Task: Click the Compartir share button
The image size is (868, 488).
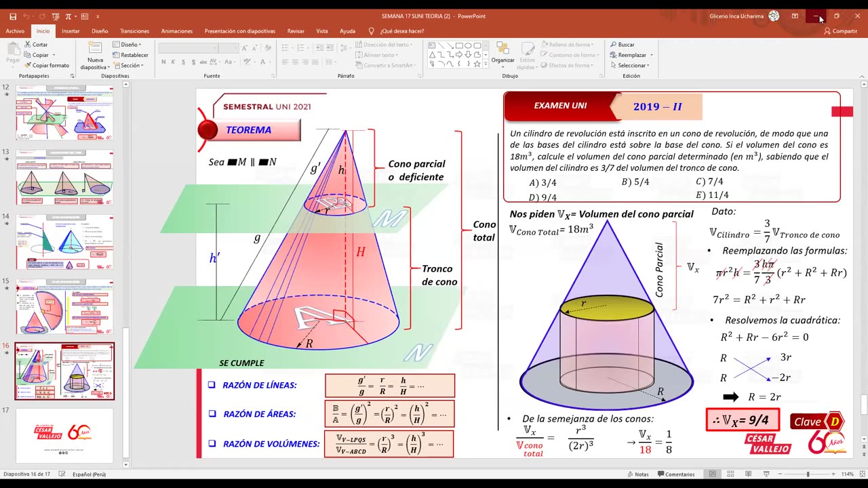Action: tap(841, 31)
